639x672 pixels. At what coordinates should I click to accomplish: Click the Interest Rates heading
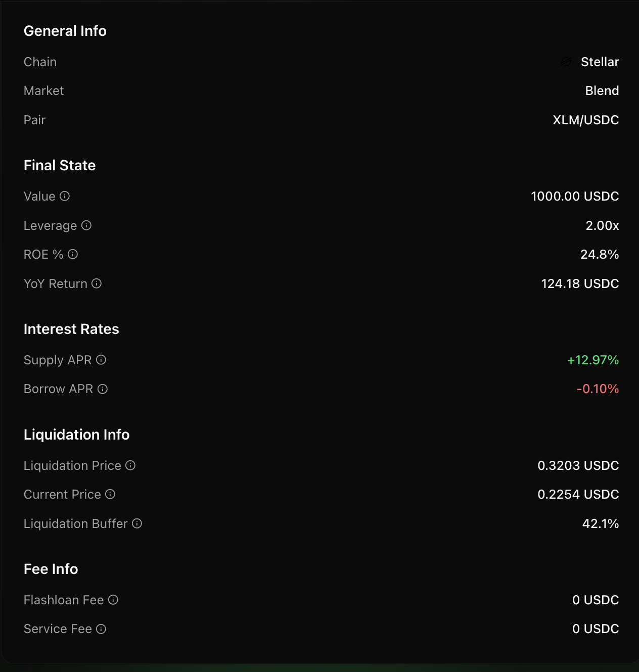[71, 329]
